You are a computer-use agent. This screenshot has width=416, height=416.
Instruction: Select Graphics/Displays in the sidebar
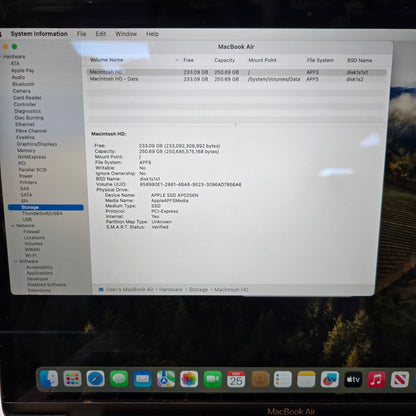tap(37, 144)
